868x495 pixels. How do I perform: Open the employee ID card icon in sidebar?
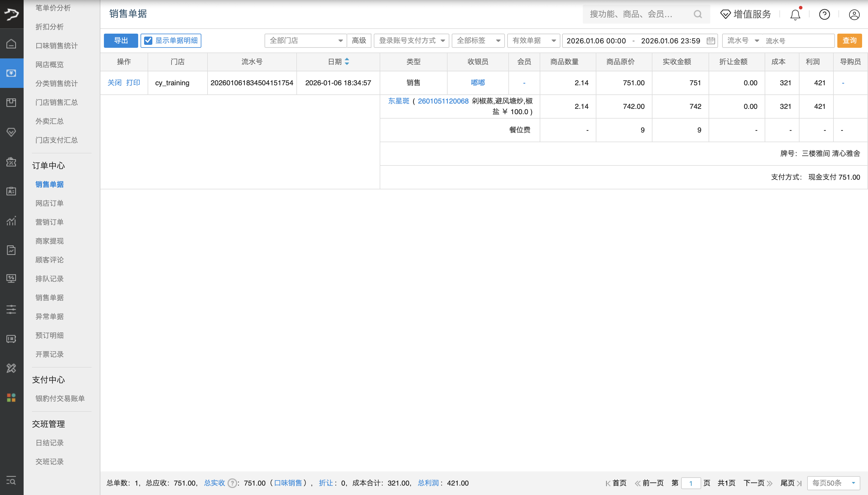click(12, 191)
